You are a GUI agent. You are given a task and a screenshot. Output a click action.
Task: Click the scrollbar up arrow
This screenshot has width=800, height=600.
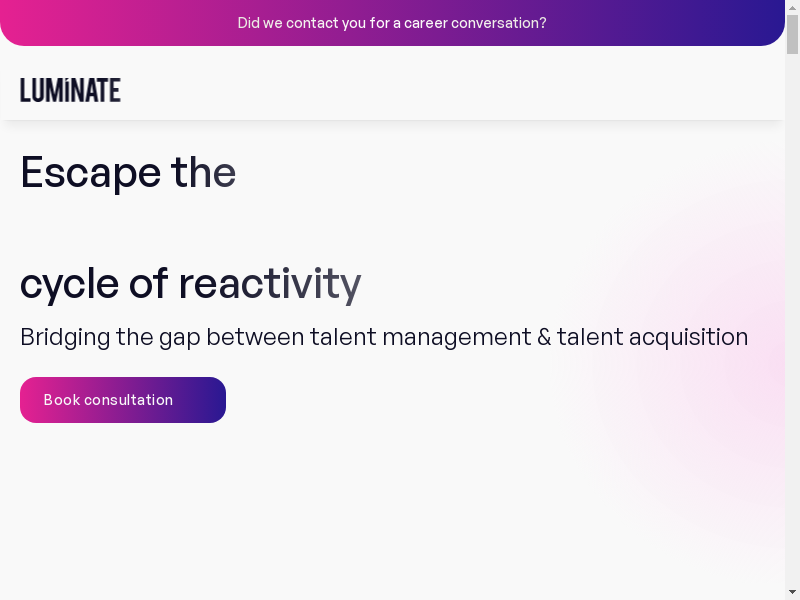(x=792, y=7)
